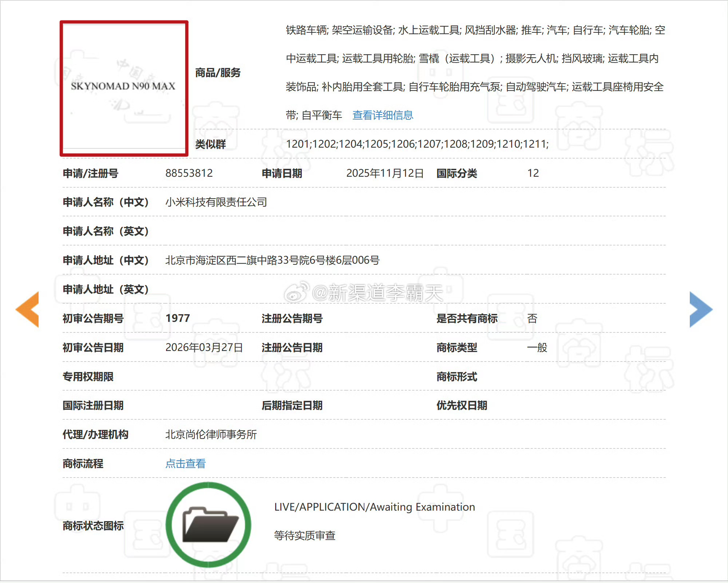728x583 pixels.
Task: Click the 申请/注册号 label
Action: [90, 173]
